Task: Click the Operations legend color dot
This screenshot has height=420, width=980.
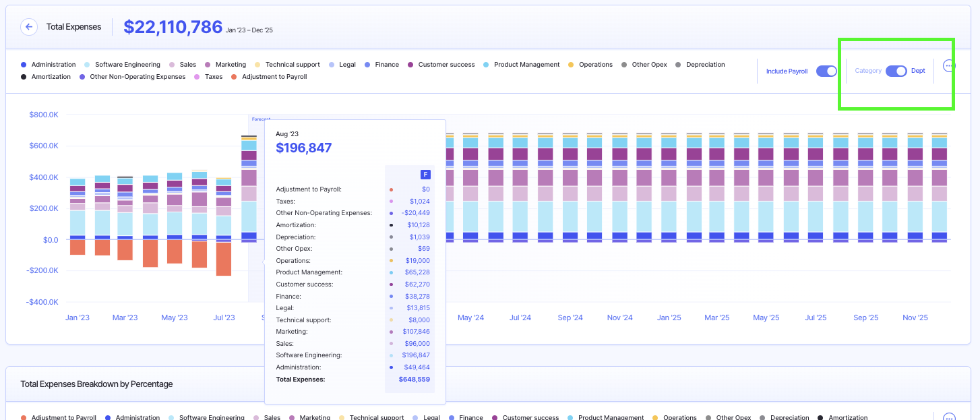Action: tap(571, 65)
